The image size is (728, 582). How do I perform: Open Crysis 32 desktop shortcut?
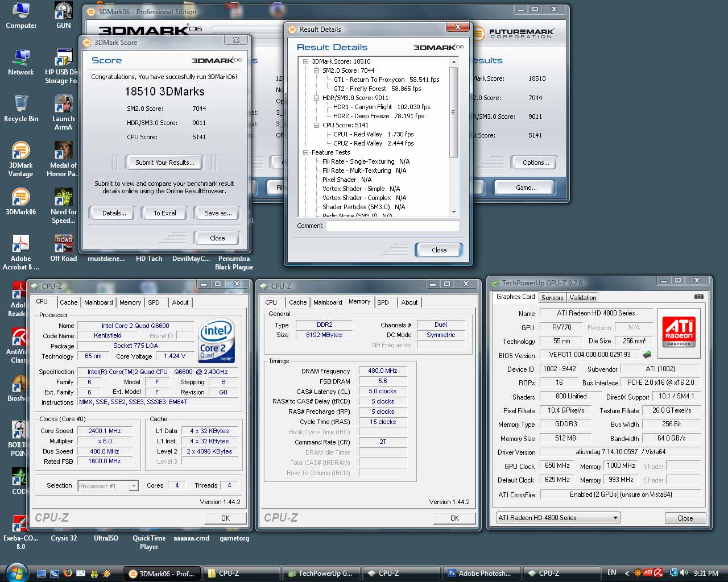coord(64,538)
